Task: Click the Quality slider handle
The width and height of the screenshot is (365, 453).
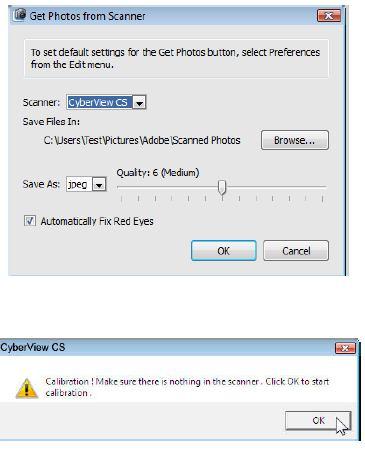Action: click(x=222, y=187)
